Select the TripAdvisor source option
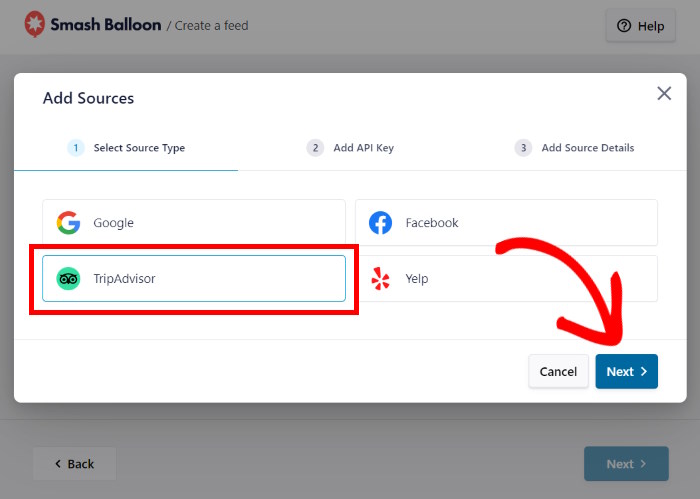This screenshot has height=499, width=700. click(x=193, y=279)
